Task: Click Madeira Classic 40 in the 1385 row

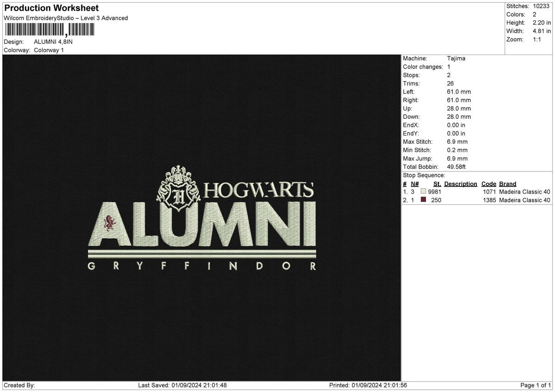Action: coord(525,200)
